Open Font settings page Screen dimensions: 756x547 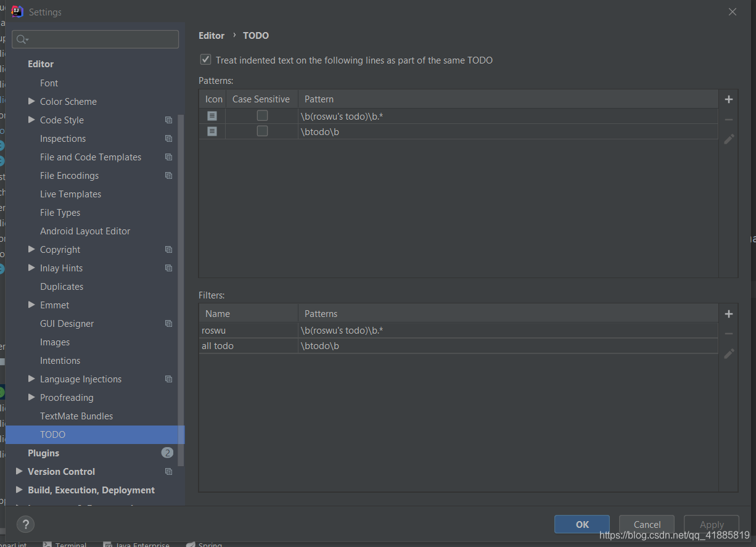[x=49, y=83]
